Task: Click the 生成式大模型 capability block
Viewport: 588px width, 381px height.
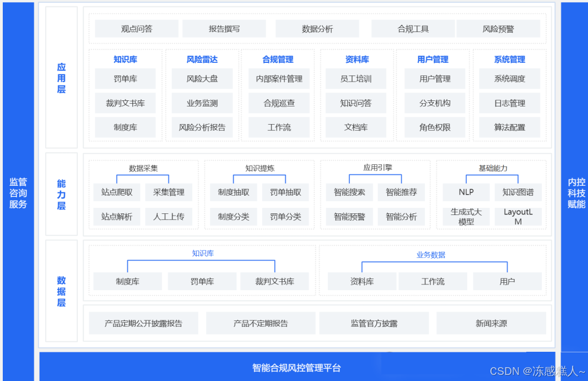Action: 466,216
